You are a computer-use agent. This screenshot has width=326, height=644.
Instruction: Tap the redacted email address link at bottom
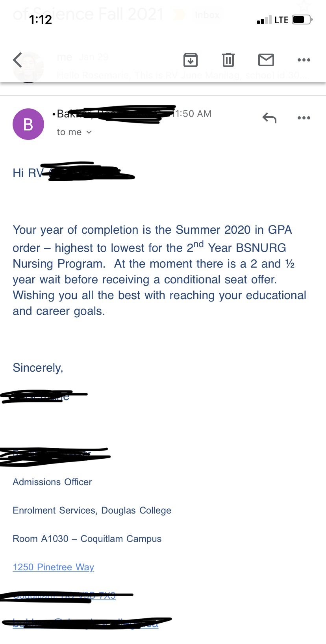pos(86,624)
